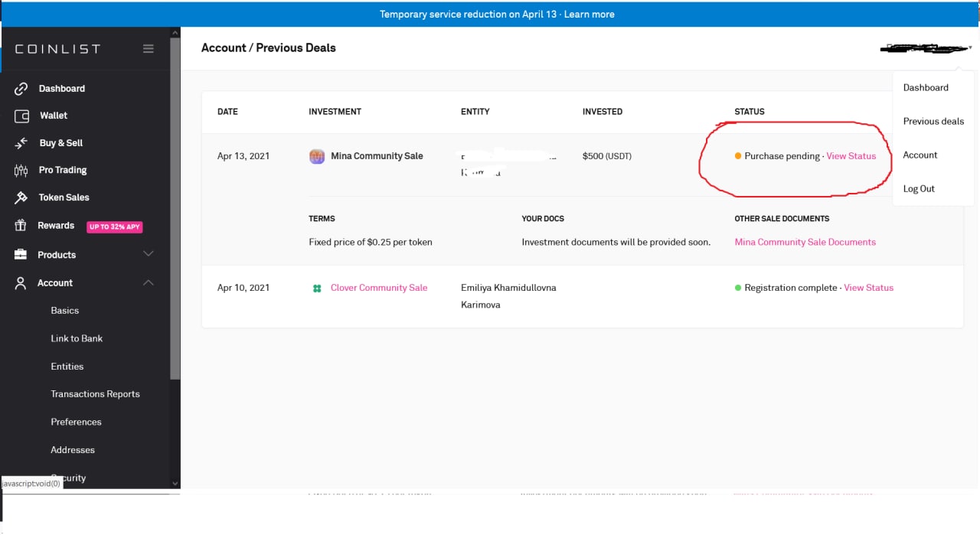Choose Dashboard in user dropdown menu
Image resolution: width=980 pixels, height=535 pixels.
point(926,88)
